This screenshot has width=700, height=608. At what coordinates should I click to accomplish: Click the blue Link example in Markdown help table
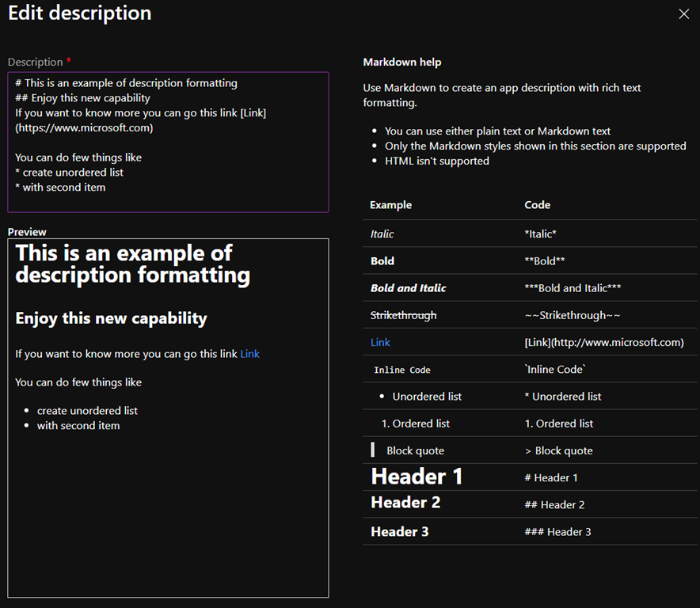(x=380, y=342)
